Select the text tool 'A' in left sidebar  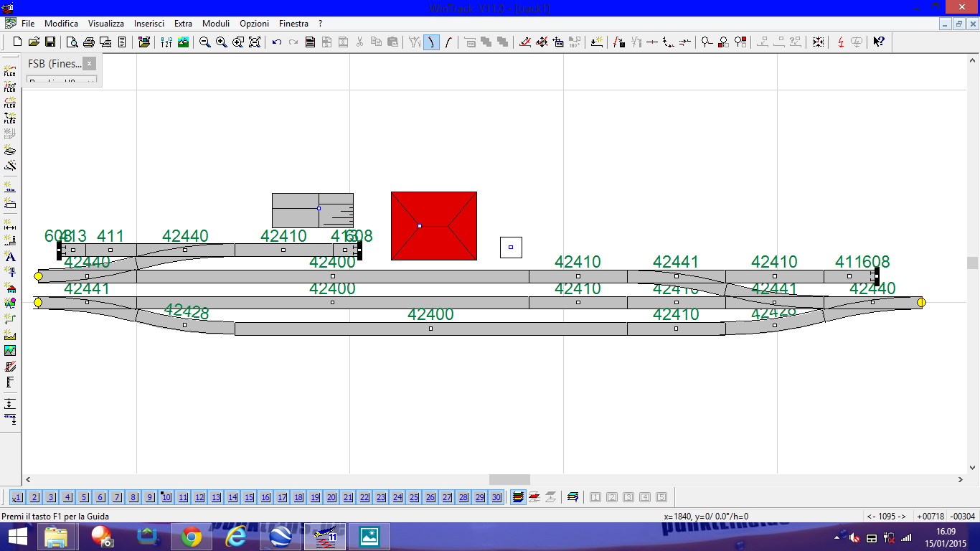click(x=10, y=256)
